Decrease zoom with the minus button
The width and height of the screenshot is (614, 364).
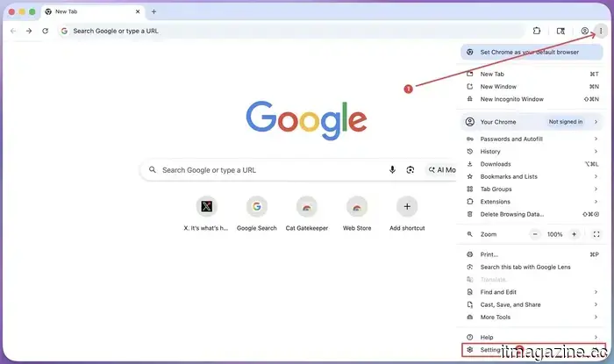(x=535, y=234)
